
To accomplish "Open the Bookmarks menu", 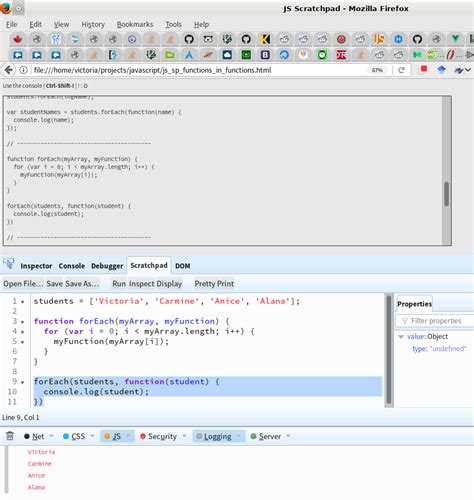I will tap(135, 24).
